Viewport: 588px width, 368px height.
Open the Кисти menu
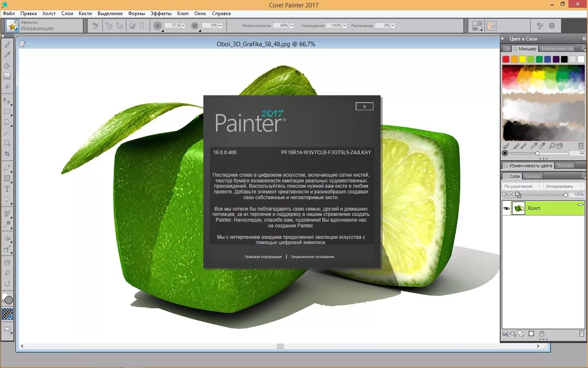85,13
